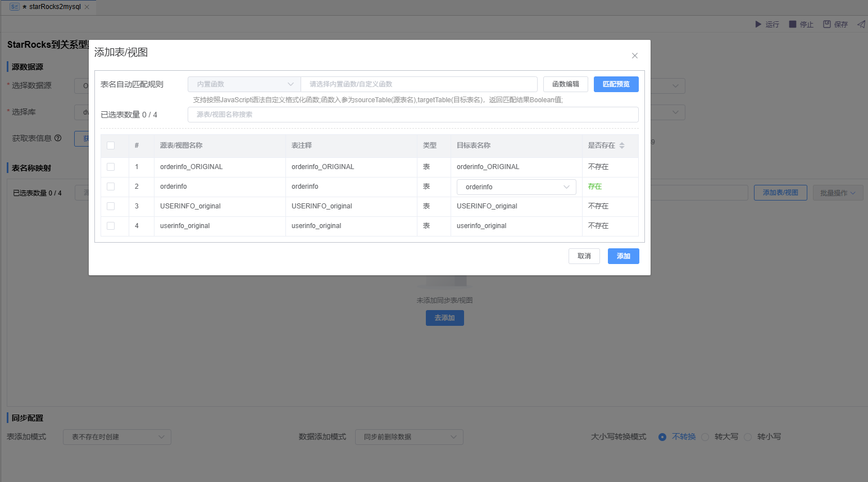Click the 是否存在 column sort icon
Viewport: 868px width, 482px height.
pos(622,145)
